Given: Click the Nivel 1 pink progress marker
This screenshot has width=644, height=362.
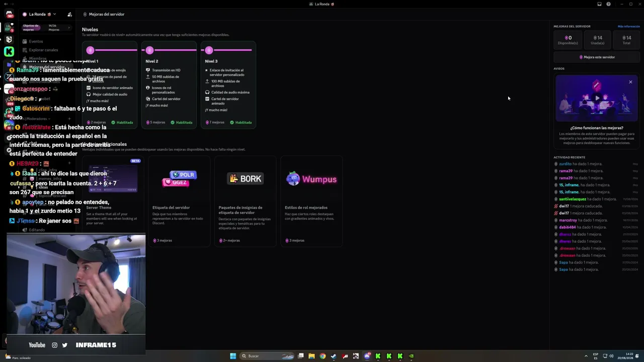Looking at the screenshot, I should point(90,50).
